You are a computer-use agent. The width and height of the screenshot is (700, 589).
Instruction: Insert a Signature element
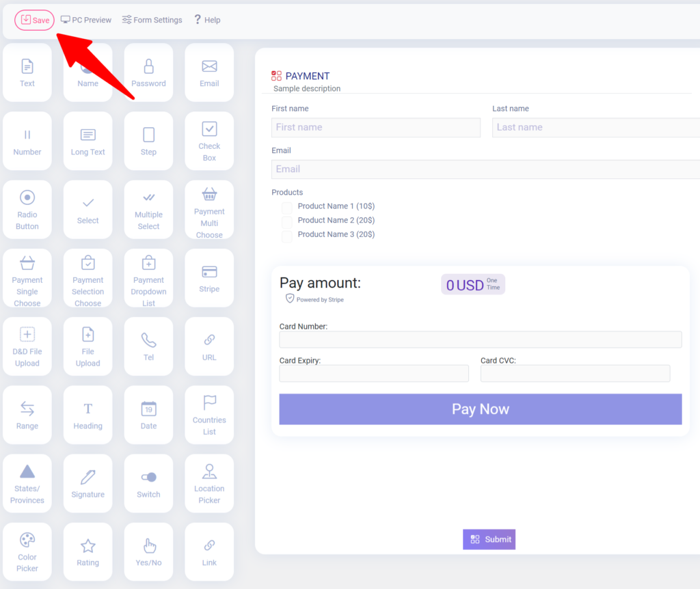pos(88,484)
